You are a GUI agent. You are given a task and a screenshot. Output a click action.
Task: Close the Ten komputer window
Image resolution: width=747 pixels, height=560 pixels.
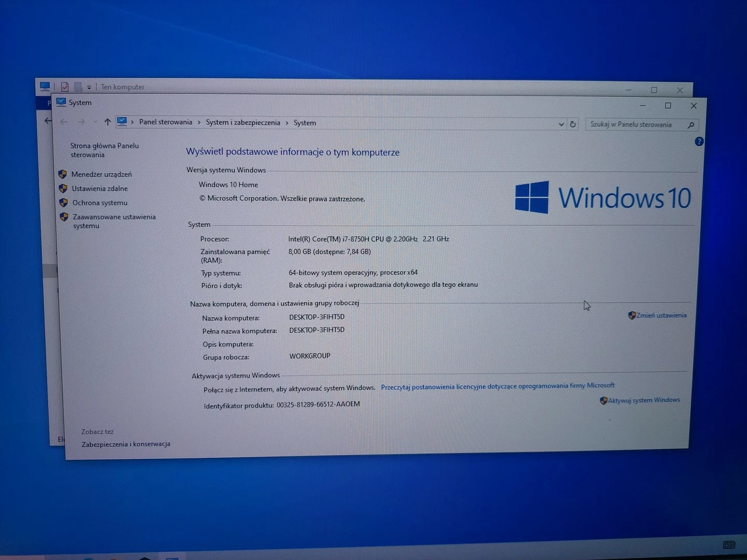click(x=680, y=90)
